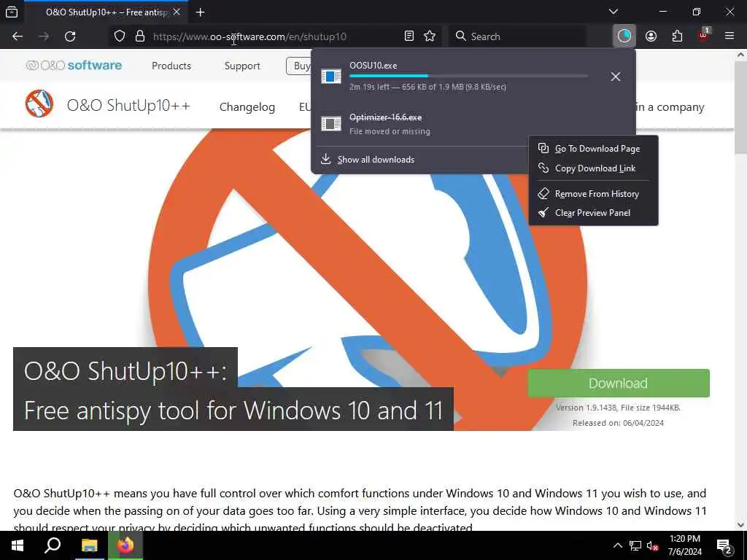Click the Firefox taskbar icon
Image resolution: width=747 pixels, height=560 pixels.
click(125, 545)
